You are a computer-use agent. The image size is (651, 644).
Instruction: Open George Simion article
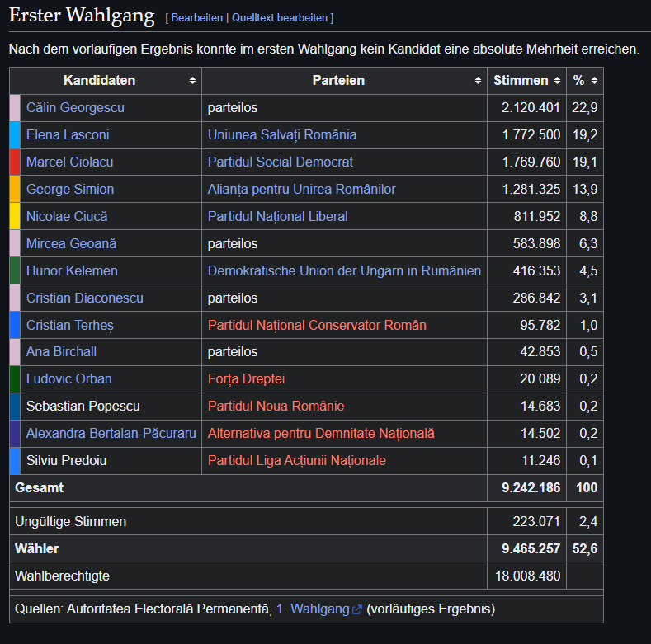(70, 189)
